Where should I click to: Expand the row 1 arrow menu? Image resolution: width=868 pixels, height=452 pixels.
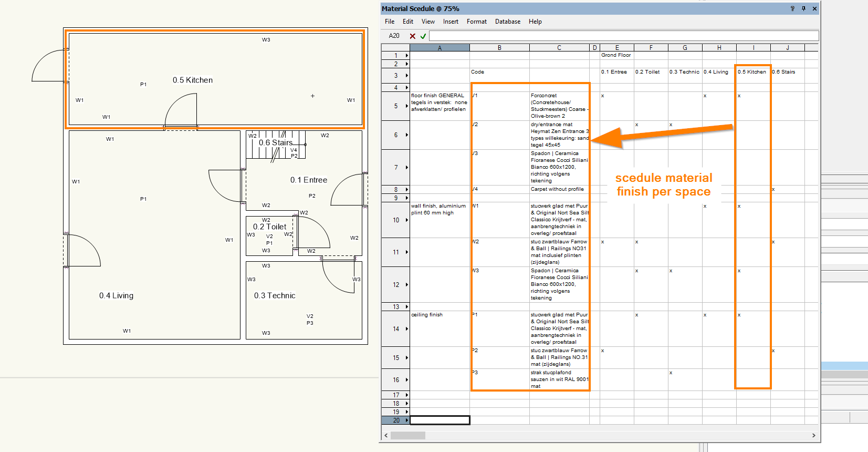[x=406, y=56]
